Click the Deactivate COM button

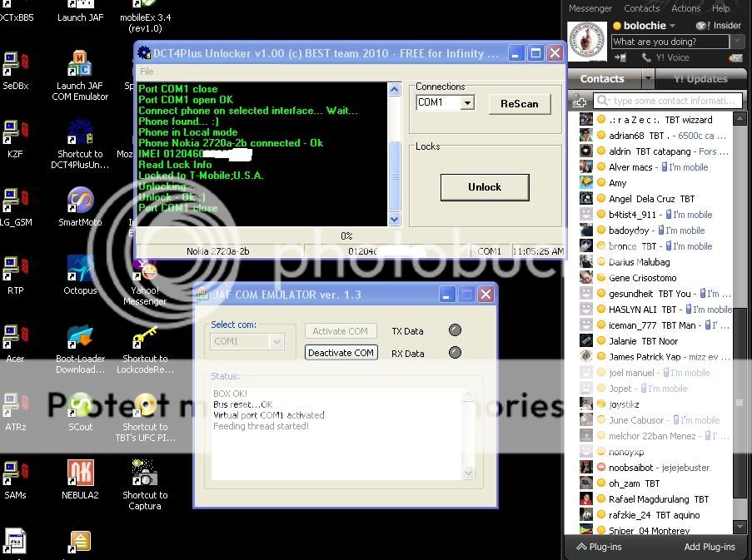(341, 353)
